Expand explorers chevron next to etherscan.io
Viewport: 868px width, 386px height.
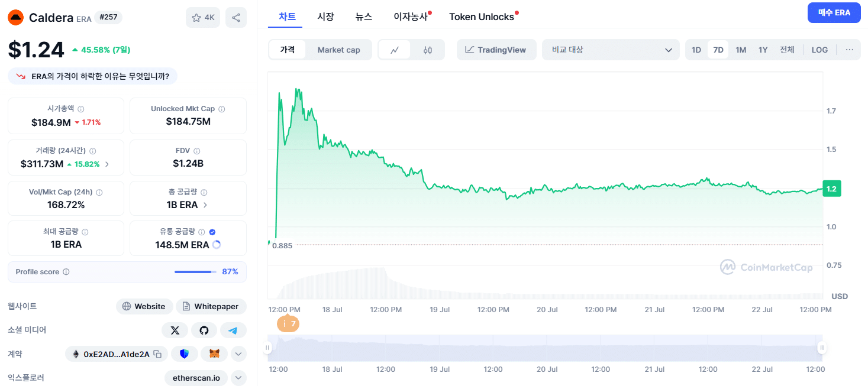pyautogui.click(x=238, y=378)
